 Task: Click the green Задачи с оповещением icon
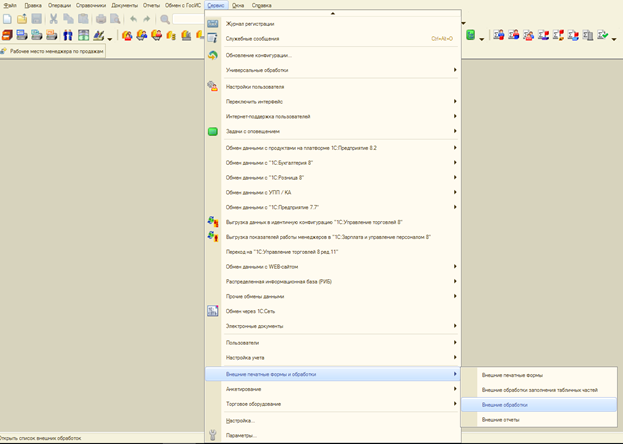coord(213,131)
